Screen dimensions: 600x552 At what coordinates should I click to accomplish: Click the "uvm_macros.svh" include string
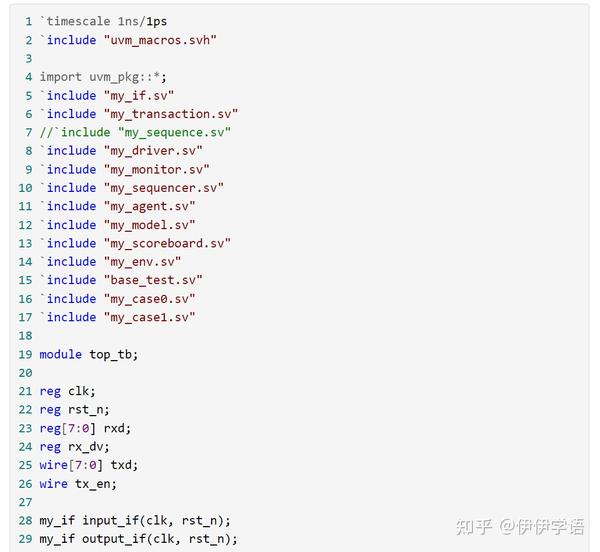coord(160,40)
